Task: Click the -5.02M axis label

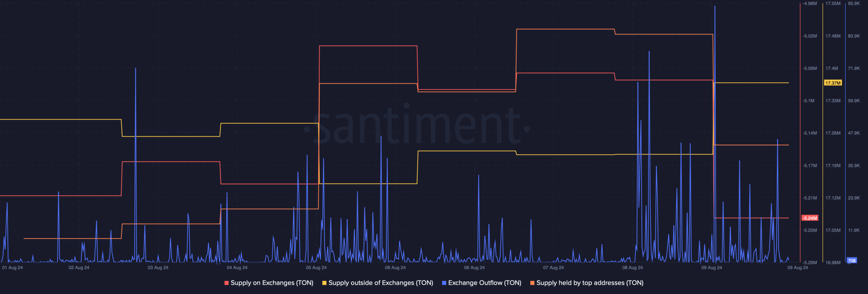Action: coord(810,36)
